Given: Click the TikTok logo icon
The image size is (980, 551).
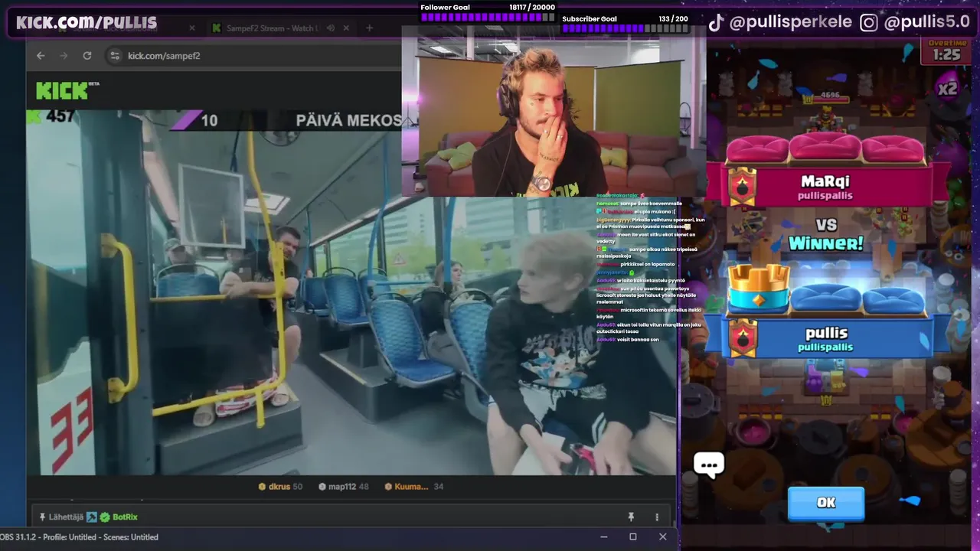Looking at the screenshot, I should click(716, 22).
